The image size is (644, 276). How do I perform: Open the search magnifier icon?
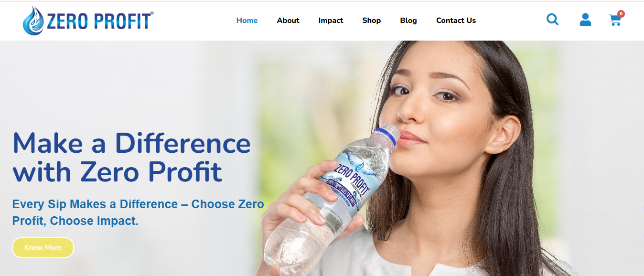pyautogui.click(x=552, y=20)
